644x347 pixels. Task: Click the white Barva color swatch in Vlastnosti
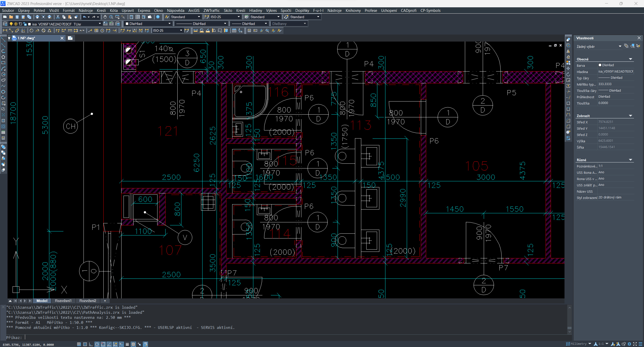[600, 65]
